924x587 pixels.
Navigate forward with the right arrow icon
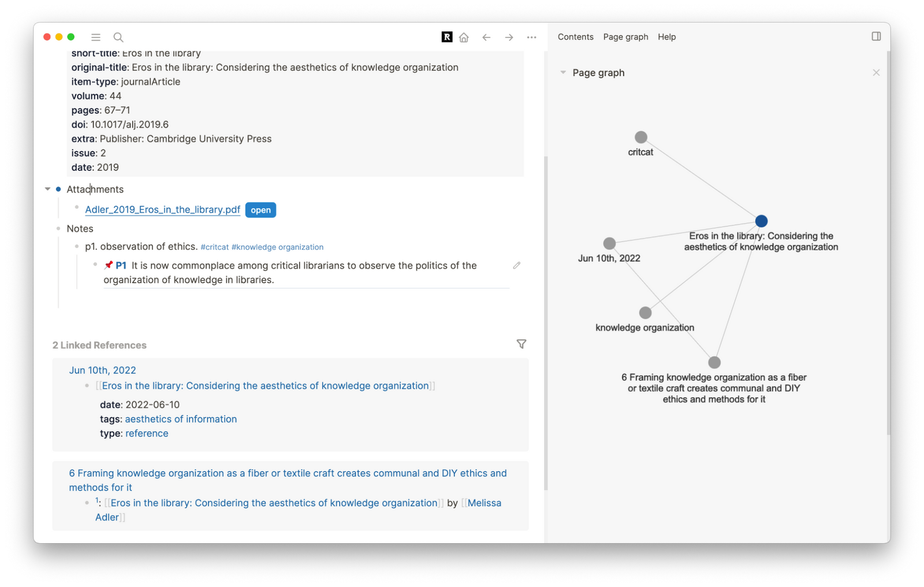tap(509, 37)
